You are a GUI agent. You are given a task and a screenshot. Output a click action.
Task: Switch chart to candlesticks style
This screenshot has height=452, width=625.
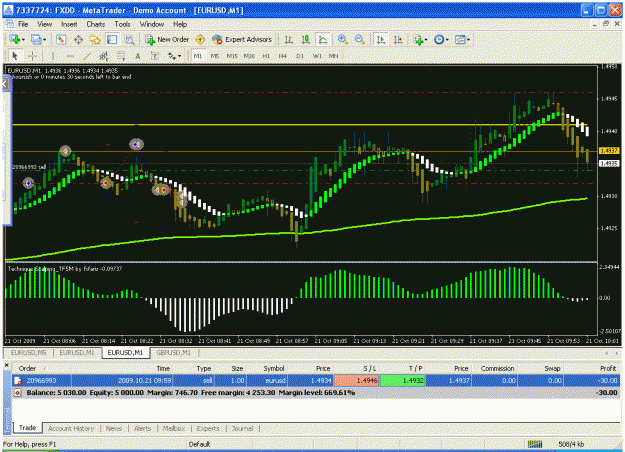(x=306, y=39)
